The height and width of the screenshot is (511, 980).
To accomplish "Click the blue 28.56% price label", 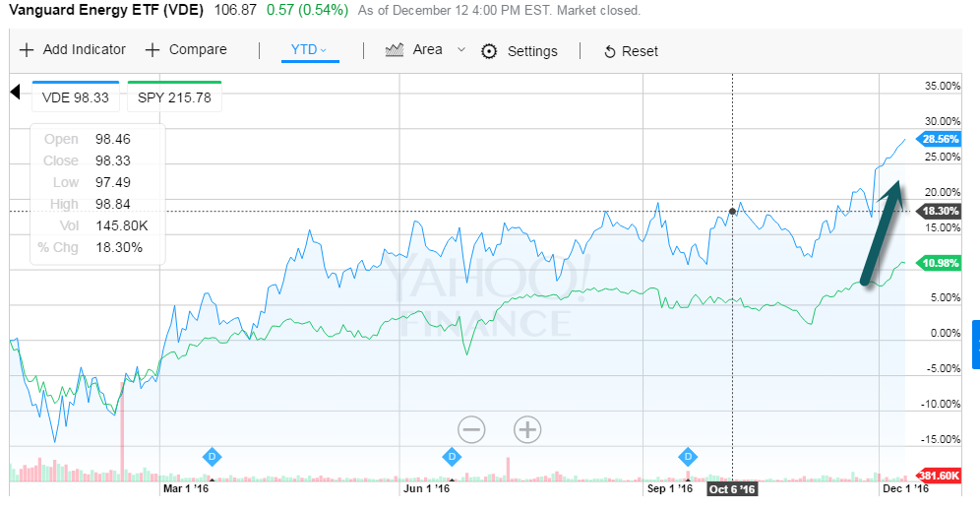I will [939, 139].
